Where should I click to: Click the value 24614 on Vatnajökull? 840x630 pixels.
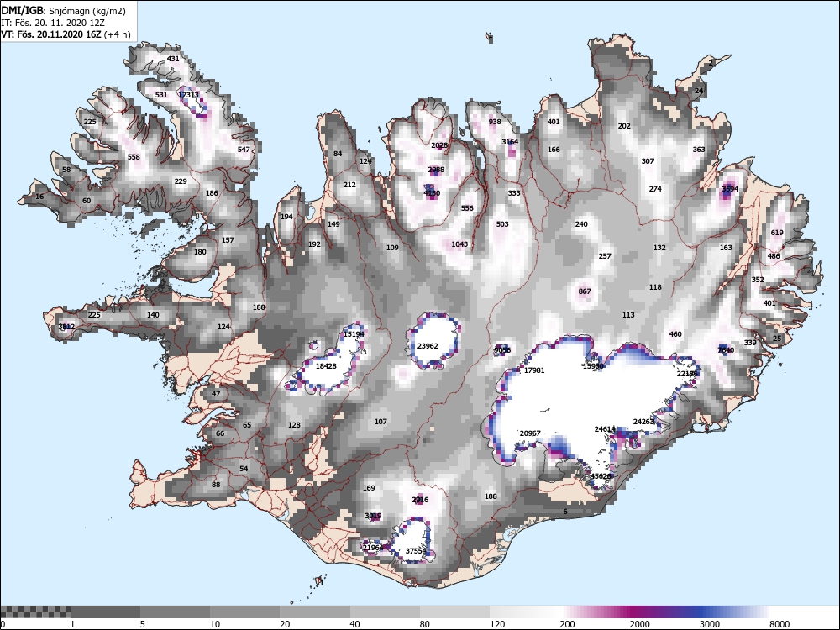pyautogui.click(x=605, y=429)
